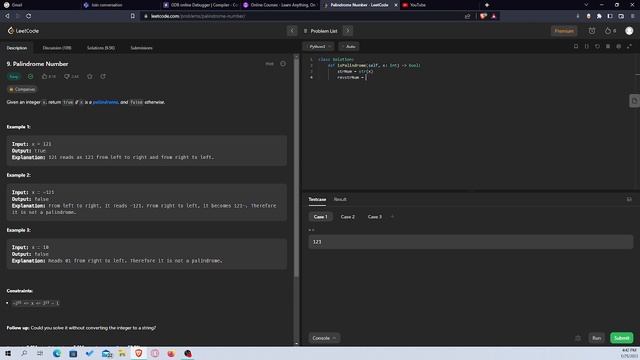Go to the previous problem arrow

[292, 31]
